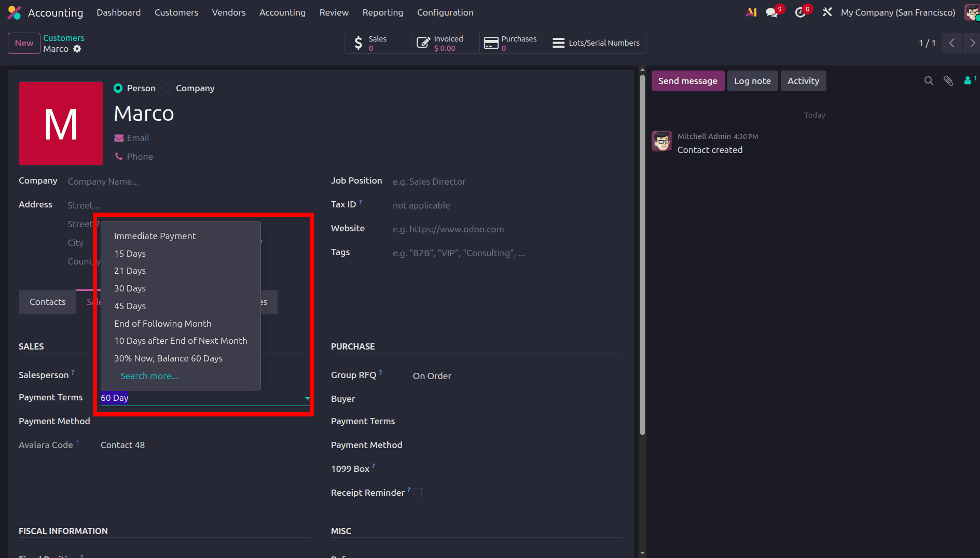
Task: Search messages in the chatter
Action: click(x=928, y=81)
